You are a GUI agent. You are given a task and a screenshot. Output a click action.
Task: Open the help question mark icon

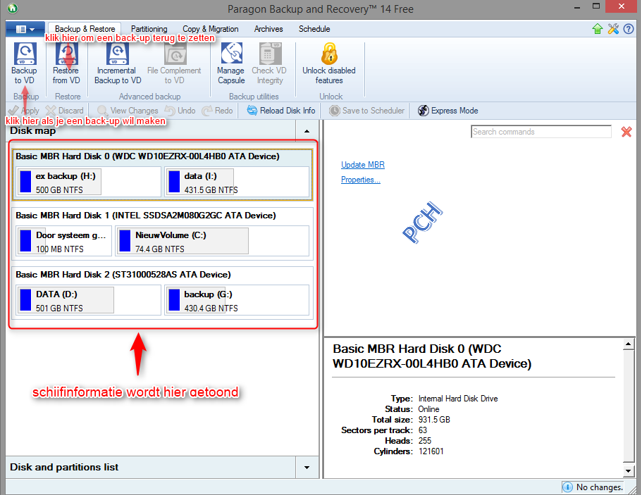point(629,30)
